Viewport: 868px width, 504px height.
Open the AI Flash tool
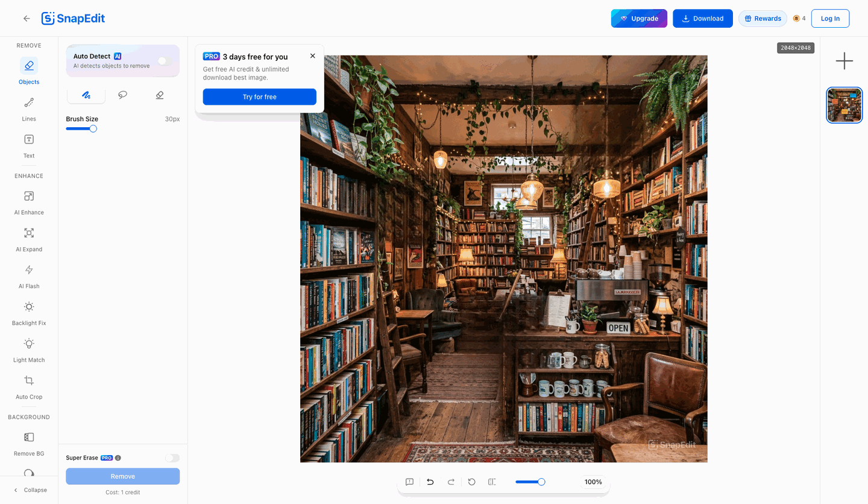[29, 276]
